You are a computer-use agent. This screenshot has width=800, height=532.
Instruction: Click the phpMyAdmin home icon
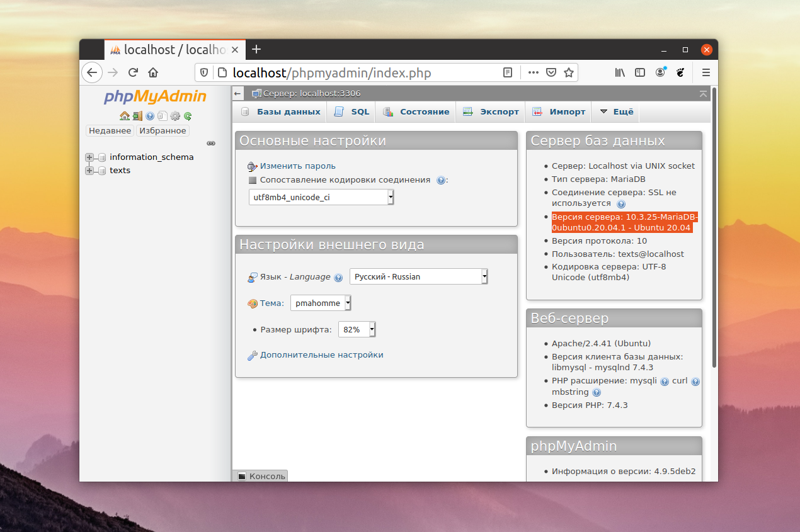click(125, 116)
